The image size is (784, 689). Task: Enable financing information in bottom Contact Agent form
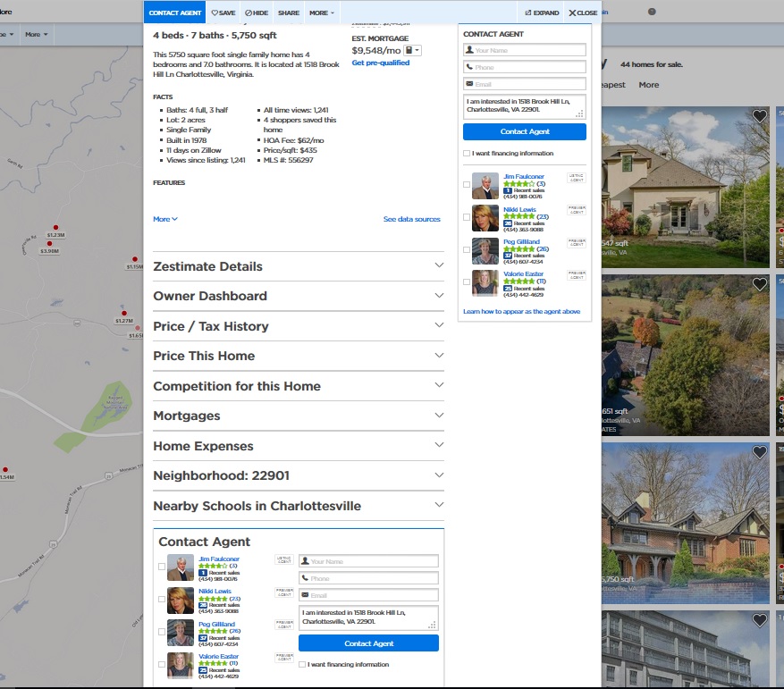coord(302,665)
